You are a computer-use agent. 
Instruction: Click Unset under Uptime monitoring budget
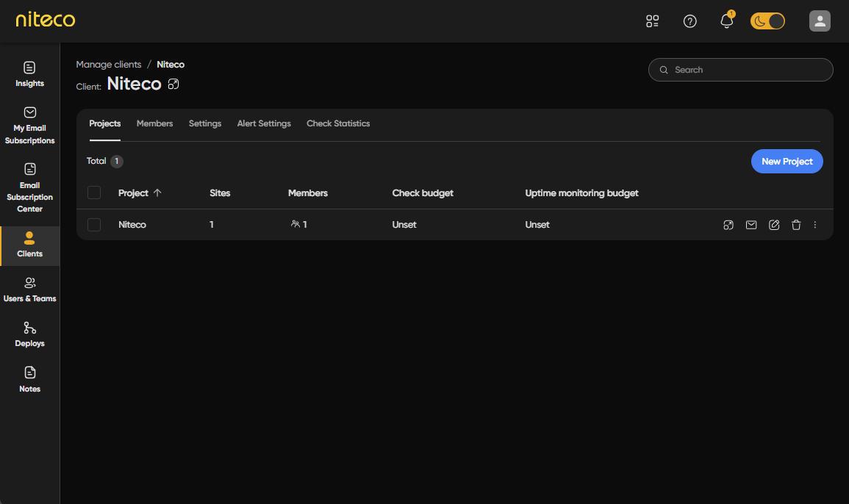tap(537, 225)
